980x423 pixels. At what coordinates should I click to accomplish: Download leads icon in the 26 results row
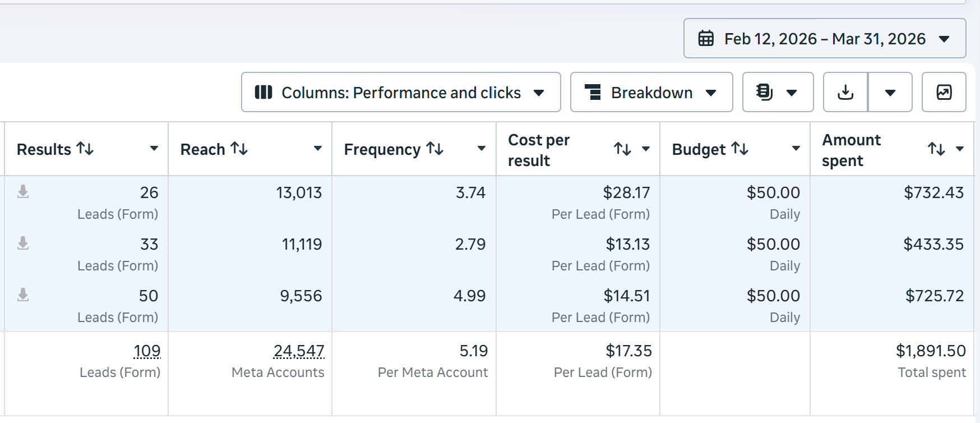pyautogui.click(x=23, y=192)
